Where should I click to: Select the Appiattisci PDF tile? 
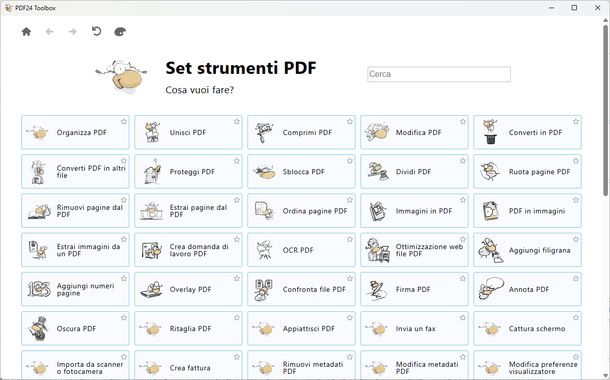point(301,328)
